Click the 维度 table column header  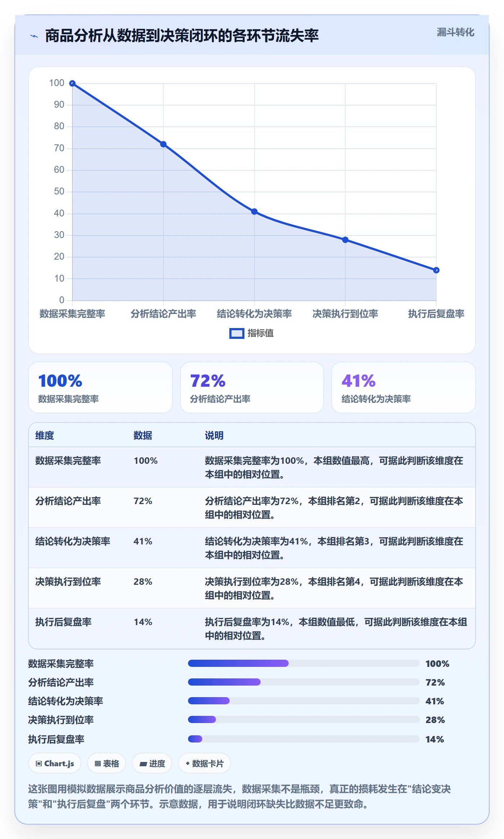coord(45,435)
